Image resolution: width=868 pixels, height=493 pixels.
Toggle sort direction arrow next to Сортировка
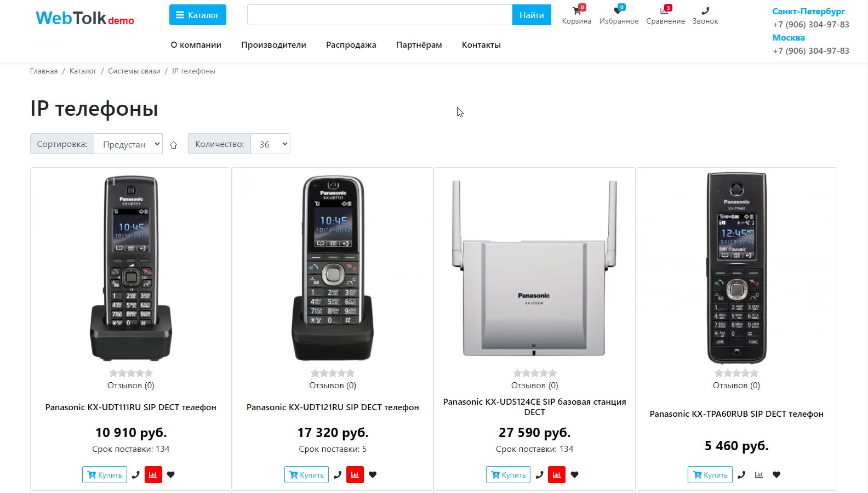(174, 145)
